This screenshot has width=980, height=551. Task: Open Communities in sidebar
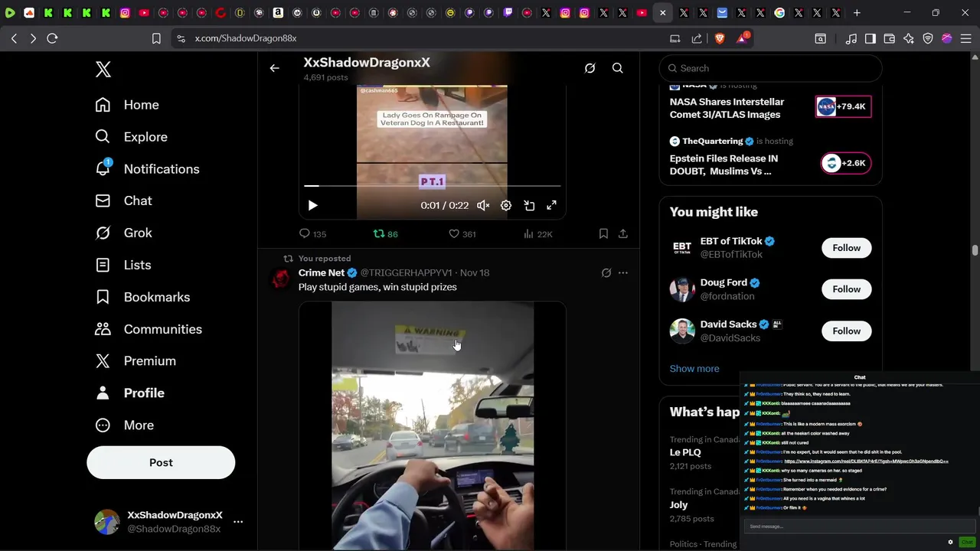pyautogui.click(x=149, y=329)
